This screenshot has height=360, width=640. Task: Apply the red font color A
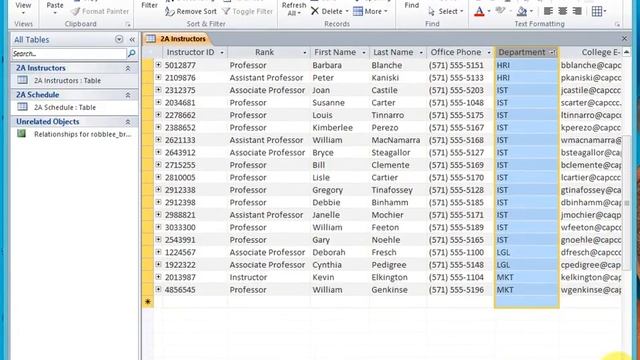pyautogui.click(x=480, y=11)
